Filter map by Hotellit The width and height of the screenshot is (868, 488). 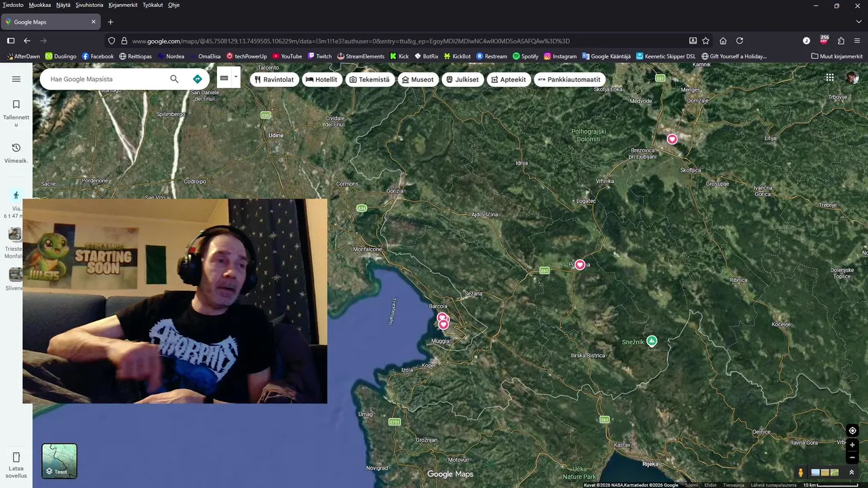point(321,79)
